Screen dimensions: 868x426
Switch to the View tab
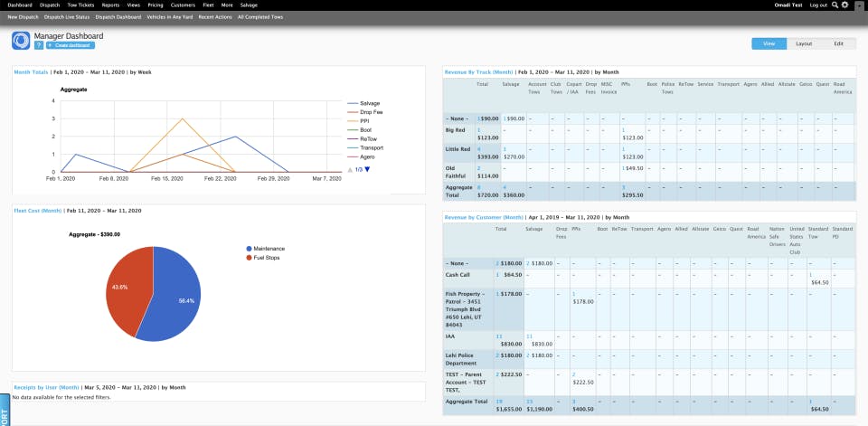(769, 43)
